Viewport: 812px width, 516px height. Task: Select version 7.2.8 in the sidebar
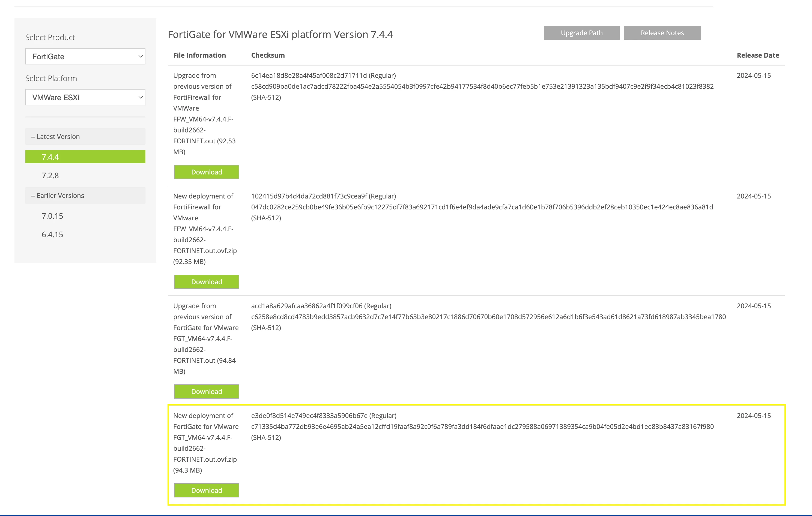(50, 176)
